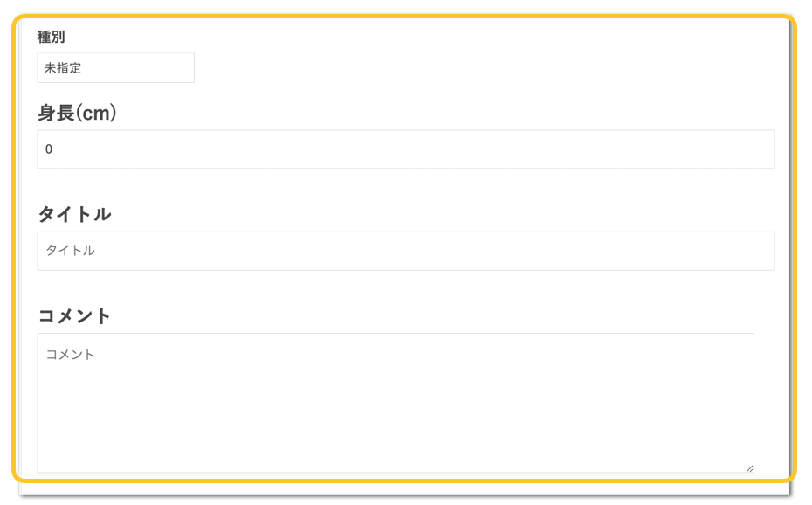Image resolution: width=812 pixels, height=505 pixels.
Task: Open the 種別 dropdown showing 未指定
Action: pyautogui.click(x=115, y=67)
